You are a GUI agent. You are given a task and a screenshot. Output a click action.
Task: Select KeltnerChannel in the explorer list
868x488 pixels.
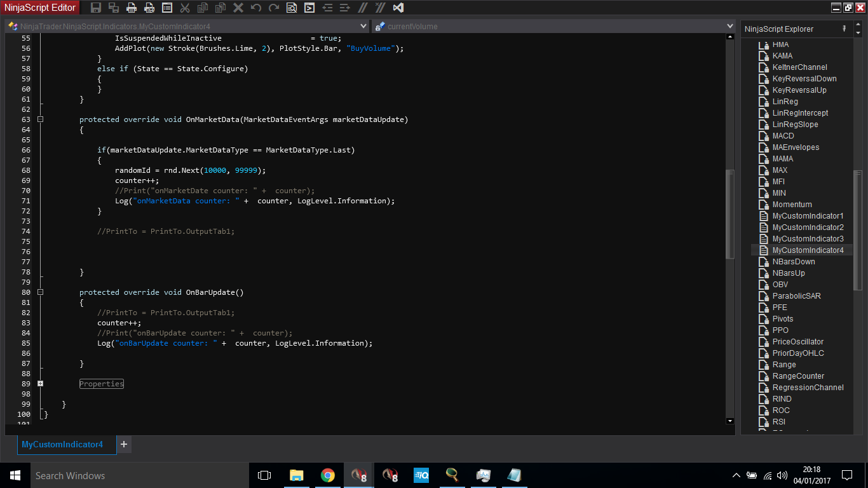click(x=799, y=67)
